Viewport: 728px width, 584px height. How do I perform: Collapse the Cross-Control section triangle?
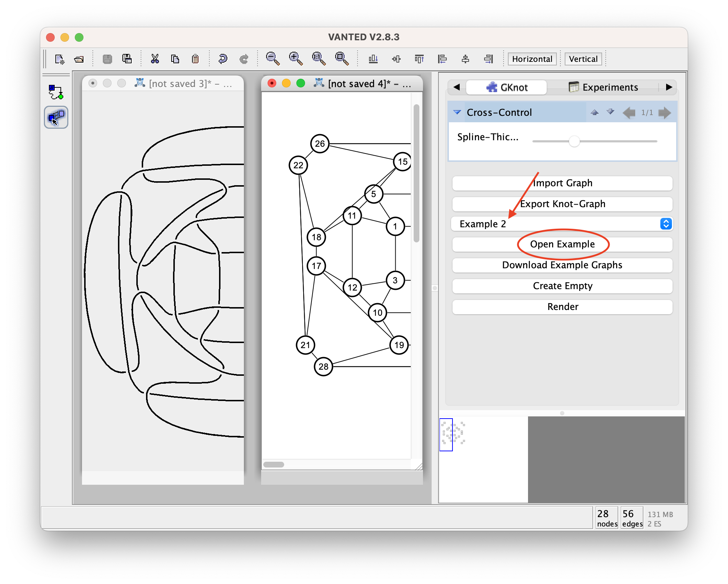(457, 112)
